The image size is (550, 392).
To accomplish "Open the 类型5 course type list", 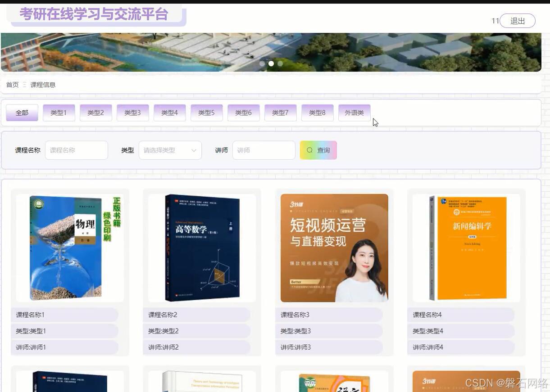I will pyautogui.click(x=206, y=113).
